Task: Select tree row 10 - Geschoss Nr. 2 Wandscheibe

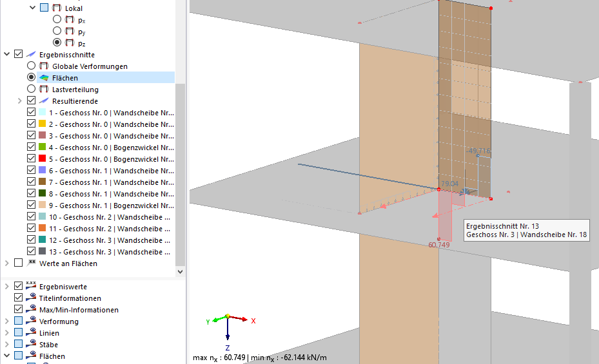Action: coord(109,216)
